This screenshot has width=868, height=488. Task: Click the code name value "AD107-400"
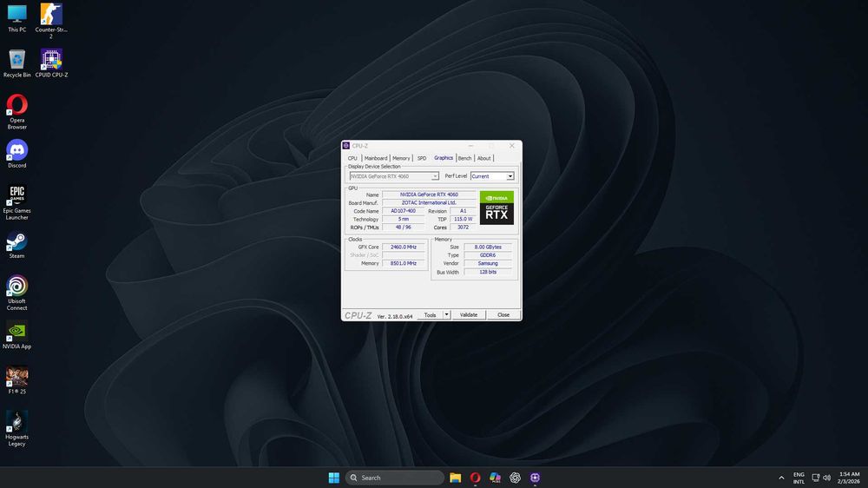click(x=403, y=211)
